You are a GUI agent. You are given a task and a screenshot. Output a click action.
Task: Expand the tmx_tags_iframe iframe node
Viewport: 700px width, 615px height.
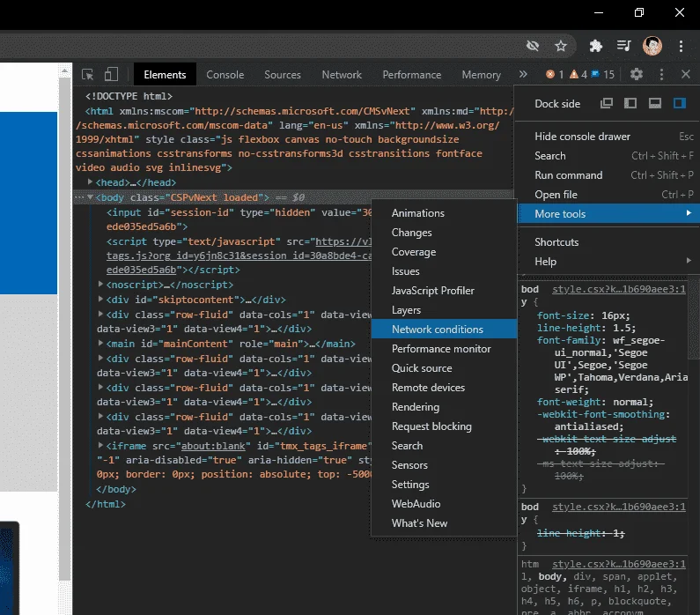[101, 445]
